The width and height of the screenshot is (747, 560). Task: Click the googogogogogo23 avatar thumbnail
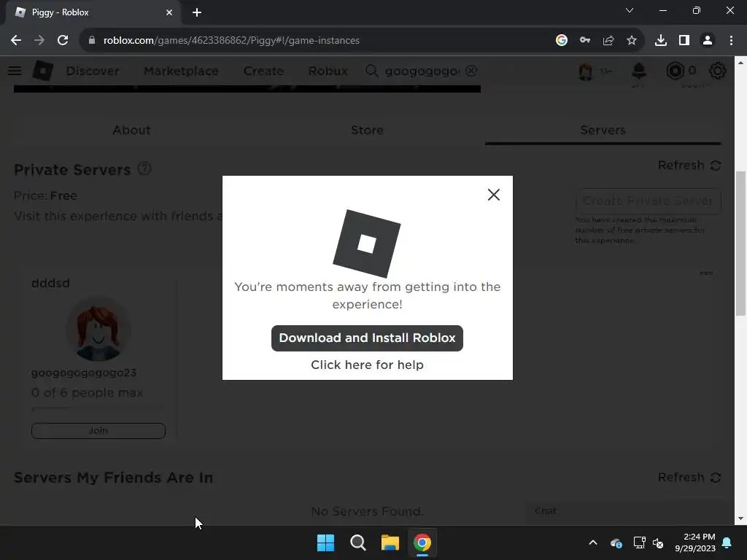[98, 329]
